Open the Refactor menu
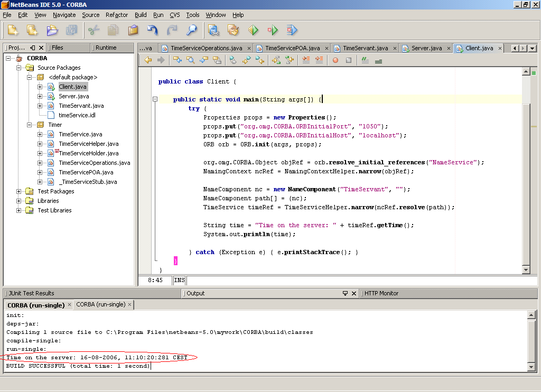 117,15
